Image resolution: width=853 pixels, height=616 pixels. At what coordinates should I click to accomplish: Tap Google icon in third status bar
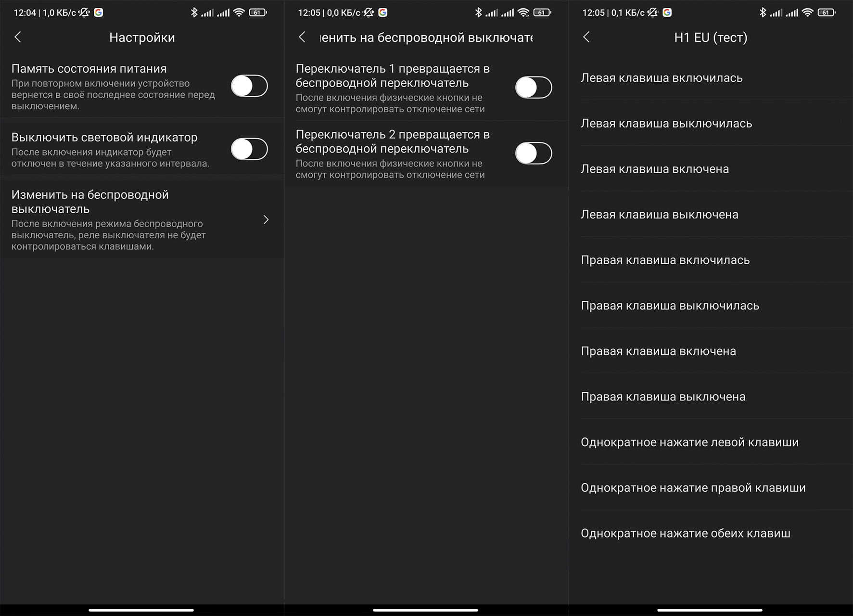click(667, 13)
